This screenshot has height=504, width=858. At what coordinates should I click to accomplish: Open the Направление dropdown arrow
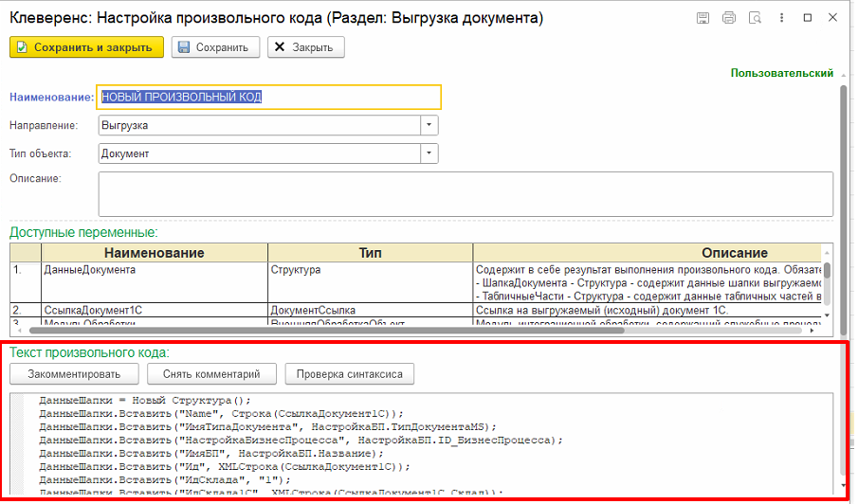[429, 125]
